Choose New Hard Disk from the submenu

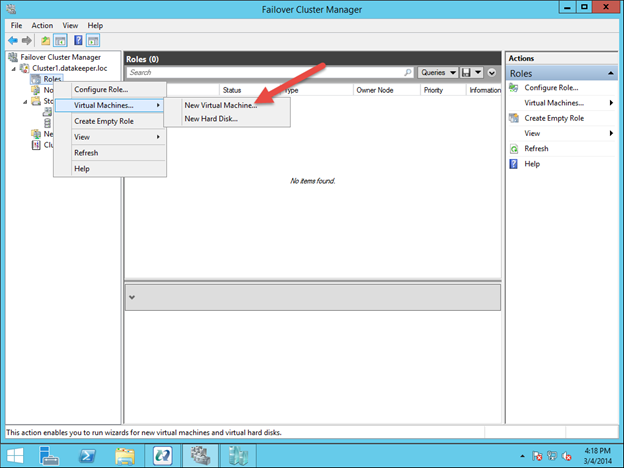point(211,118)
